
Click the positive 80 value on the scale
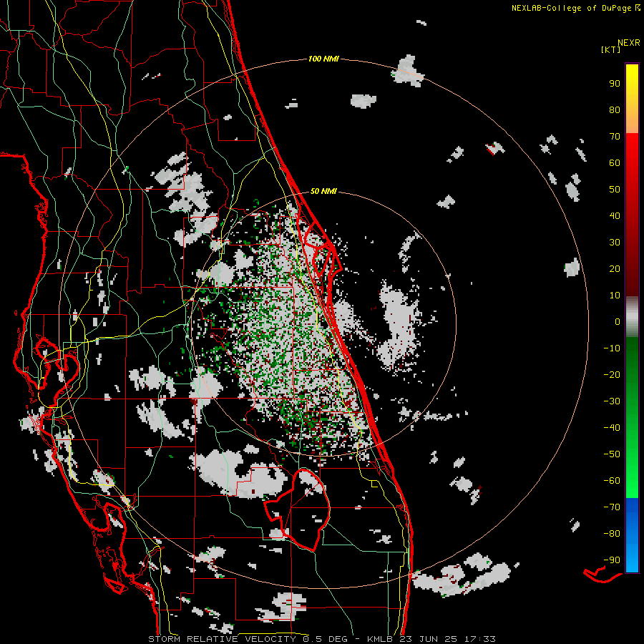point(615,109)
